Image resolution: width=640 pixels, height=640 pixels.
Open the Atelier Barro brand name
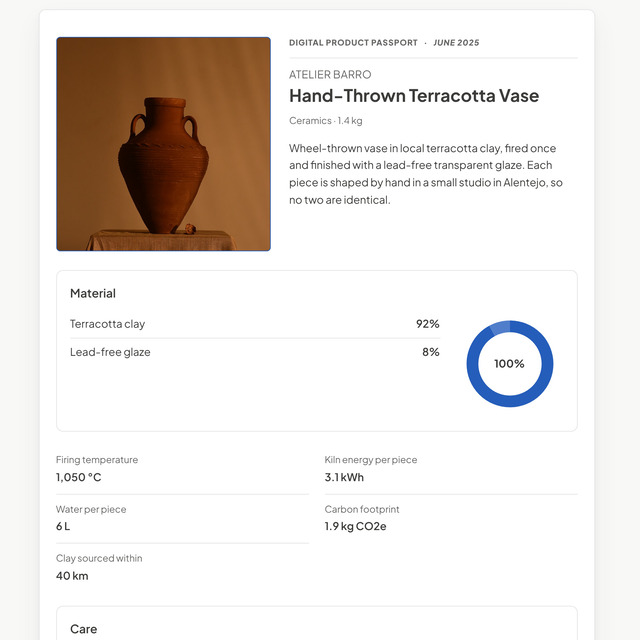click(330, 75)
